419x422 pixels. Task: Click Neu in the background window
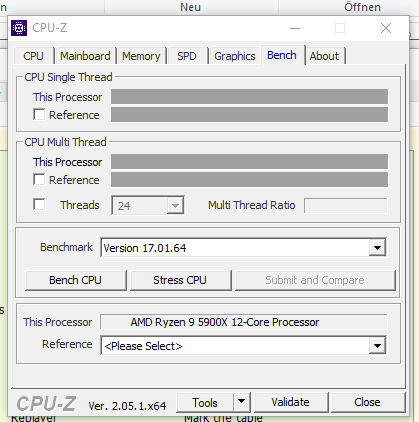pos(191,7)
